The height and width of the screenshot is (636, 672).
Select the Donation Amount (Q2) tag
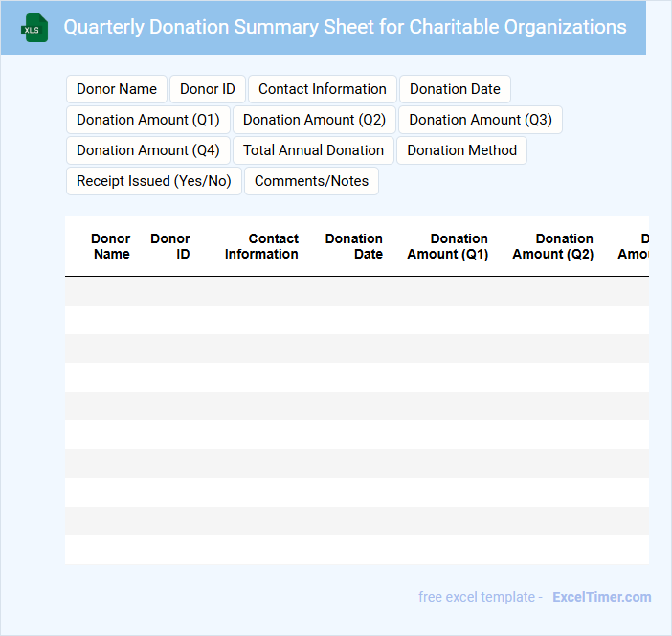(314, 120)
